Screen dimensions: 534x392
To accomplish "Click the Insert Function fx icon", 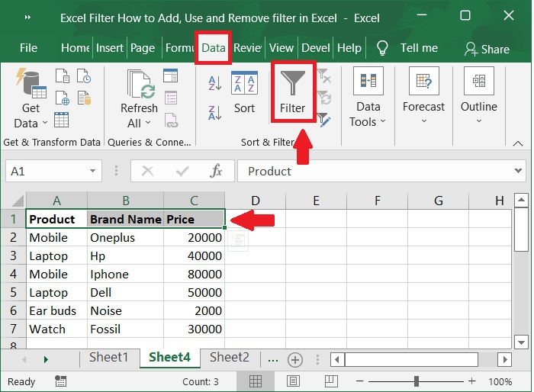I will [217, 172].
